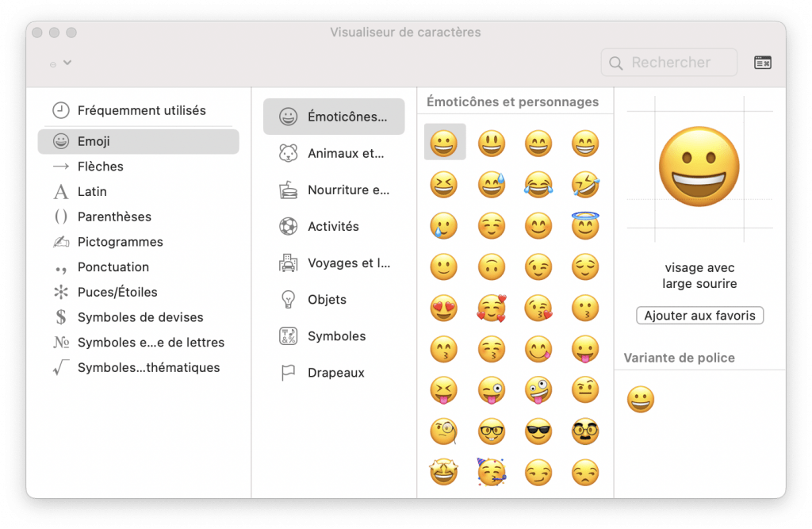812x529 pixels.
Task: Select Émoticônes subcategory
Action: click(334, 117)
